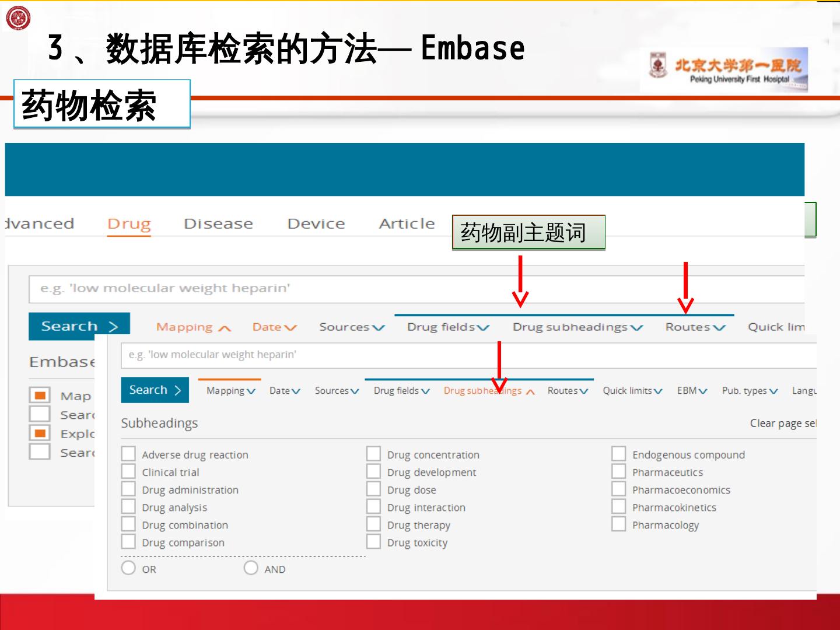Open Drug fields in the front Subheadings screenshot
Image resolution: width=840 pixels, height=630 pixels.
pos(402,391)
